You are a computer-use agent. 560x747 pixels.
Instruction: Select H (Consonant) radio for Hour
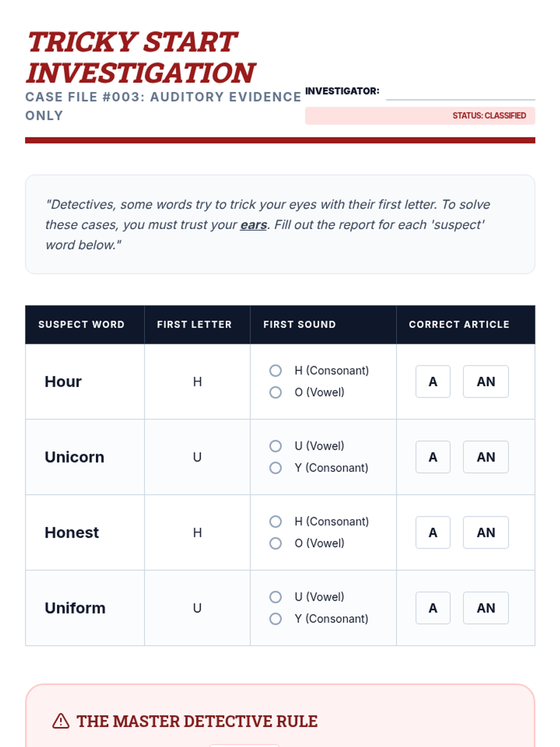[275, 371]
